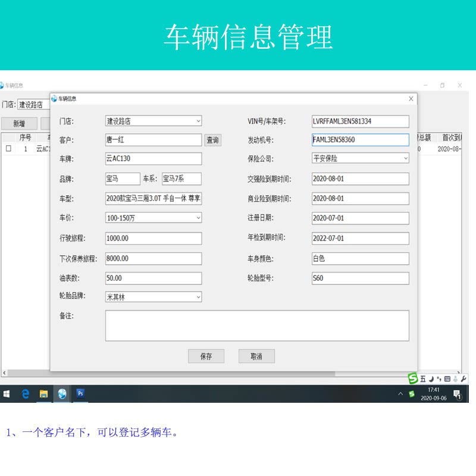Image resolution: width=476 pixels, height=476 pixels.
Task: Click the 行驶旅程 field showing 1000.00
Action: (x=154, y=239)
